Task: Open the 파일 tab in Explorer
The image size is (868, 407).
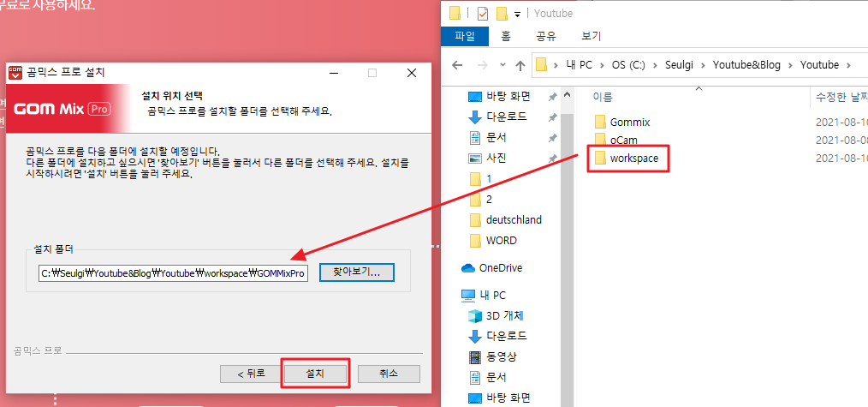Action: 465,36
